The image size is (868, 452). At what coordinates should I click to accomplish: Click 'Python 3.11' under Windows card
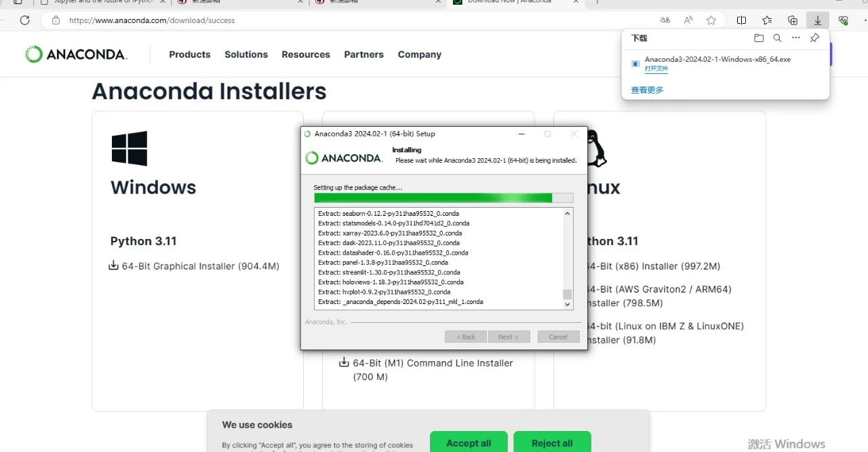point(143,241)
